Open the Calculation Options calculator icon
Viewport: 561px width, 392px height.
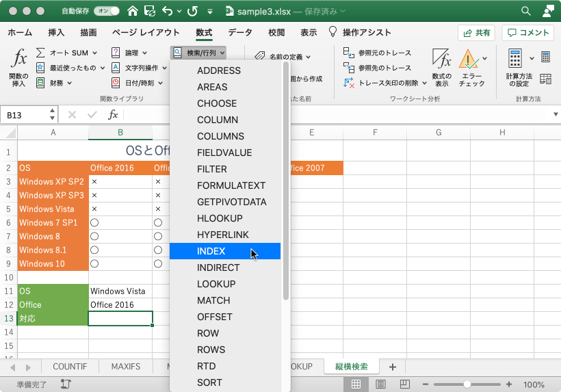(515, 58)
